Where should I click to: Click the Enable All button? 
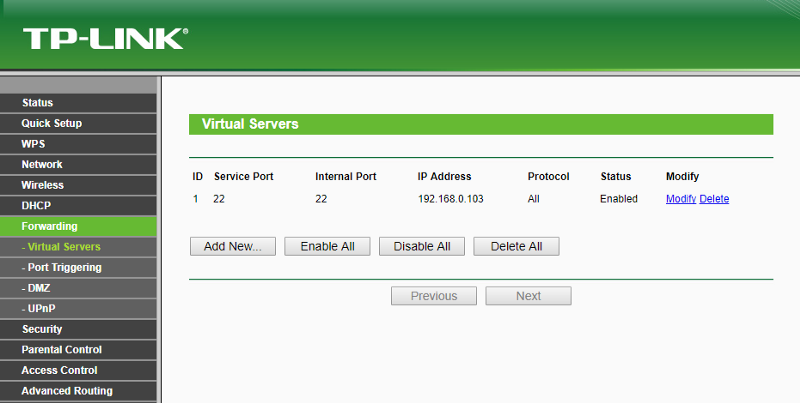tap(327, 246)
